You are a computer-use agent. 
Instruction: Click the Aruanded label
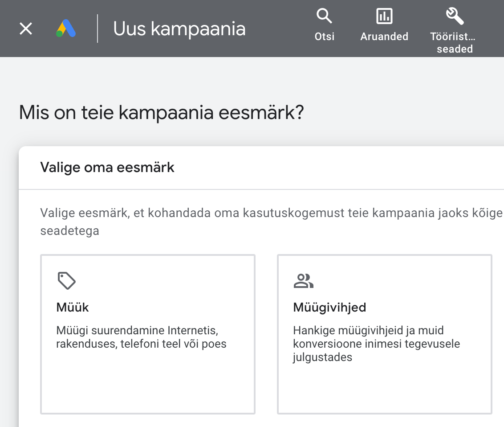[384, 37]
